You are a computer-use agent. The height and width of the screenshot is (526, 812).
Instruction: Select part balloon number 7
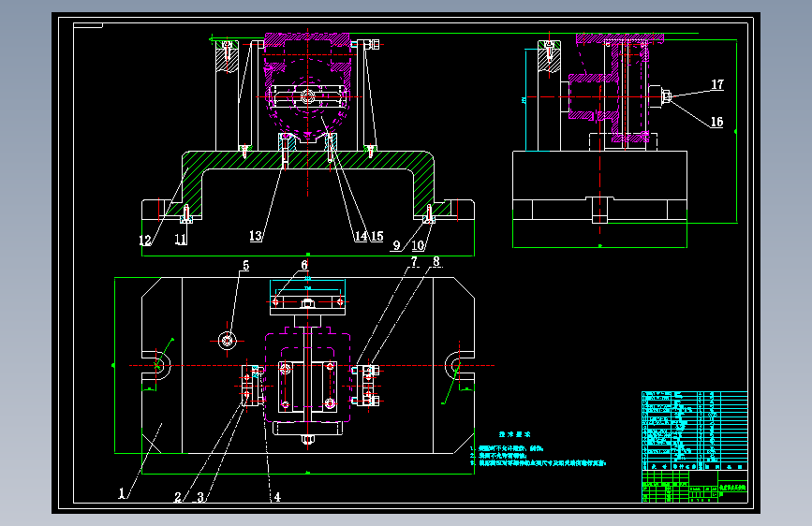click(414, 262)
